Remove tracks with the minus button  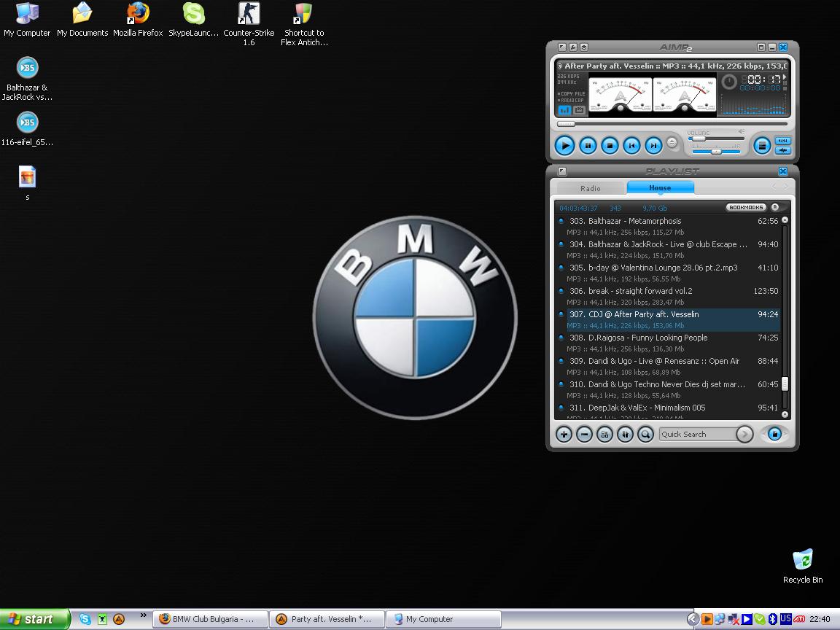[x=584, y=435]
